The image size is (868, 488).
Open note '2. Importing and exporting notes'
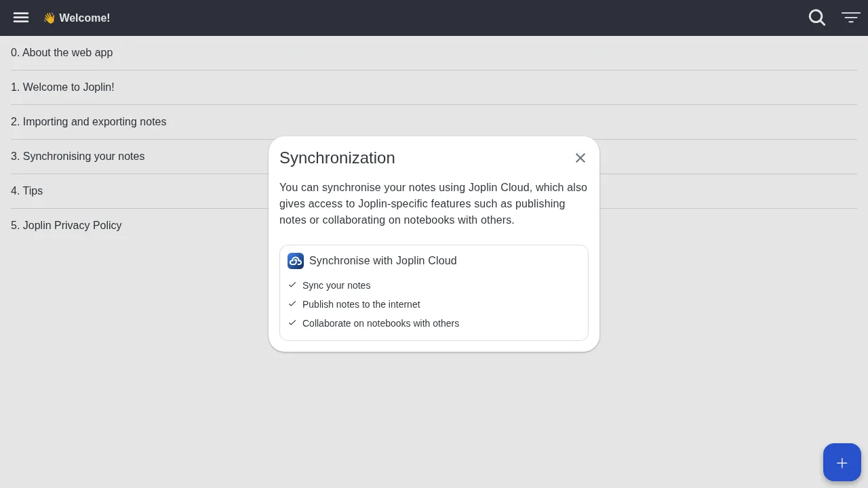pyautogui.click(x=434, y=122)
